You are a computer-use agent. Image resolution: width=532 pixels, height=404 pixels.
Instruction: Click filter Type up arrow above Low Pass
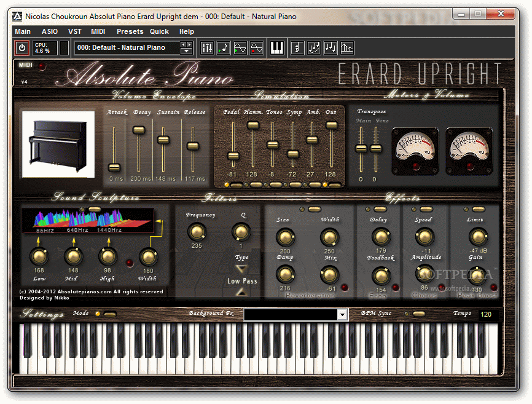point(241,269)
